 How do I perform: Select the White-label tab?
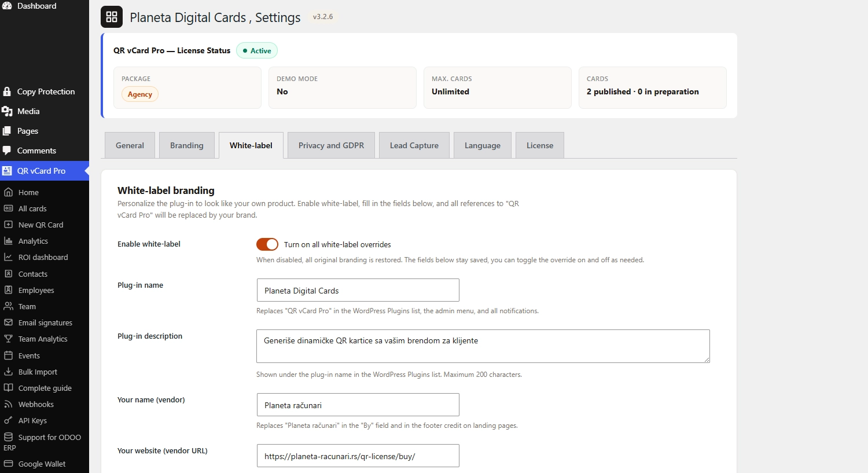coord(251,145)
